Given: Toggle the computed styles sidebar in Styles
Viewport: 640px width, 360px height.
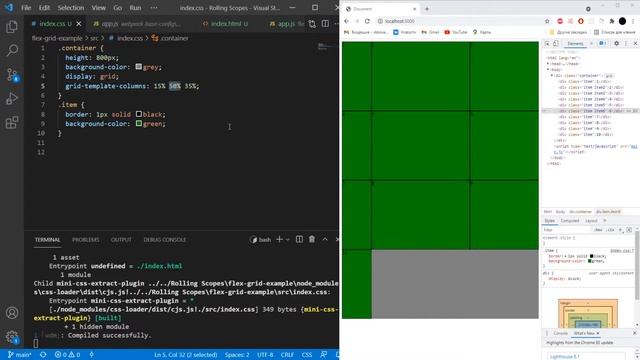Looking at the screenshot, I should pos(629,230).
